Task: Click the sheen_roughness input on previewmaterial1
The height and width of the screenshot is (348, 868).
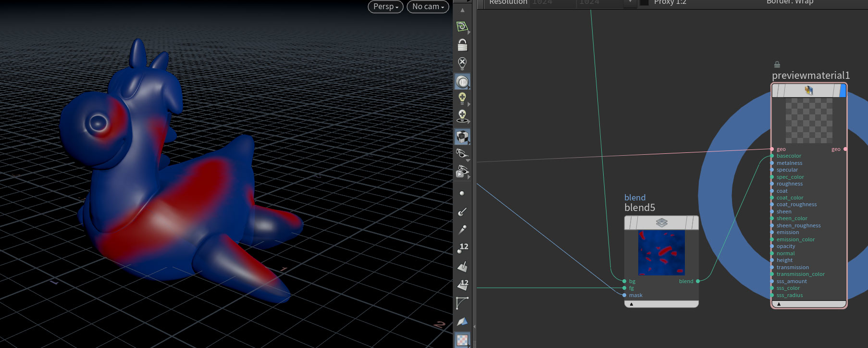Action: pos(772,225)
